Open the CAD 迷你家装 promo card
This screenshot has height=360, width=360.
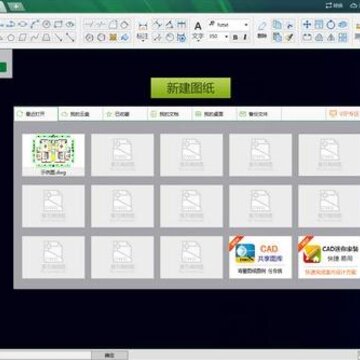coord(329,257)
